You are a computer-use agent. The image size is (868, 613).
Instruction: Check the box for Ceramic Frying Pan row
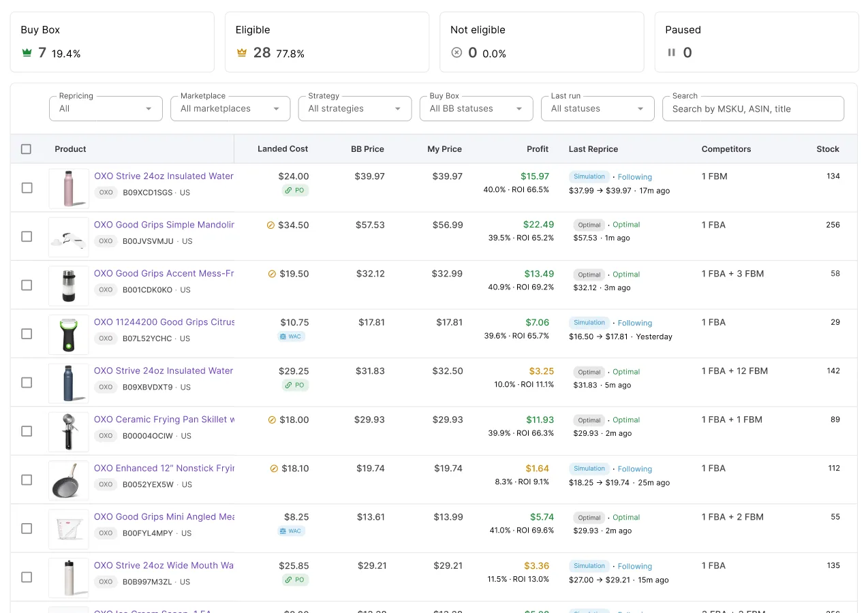point(27,431)
